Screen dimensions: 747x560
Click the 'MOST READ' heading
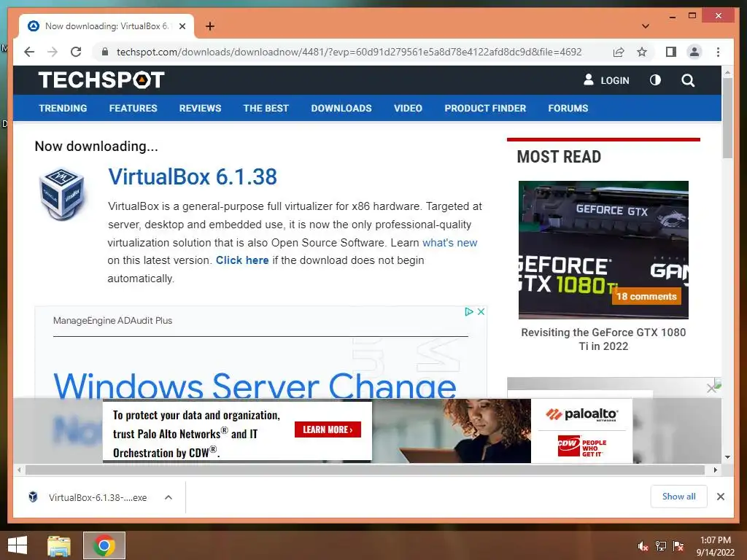[x=559, y=157]
